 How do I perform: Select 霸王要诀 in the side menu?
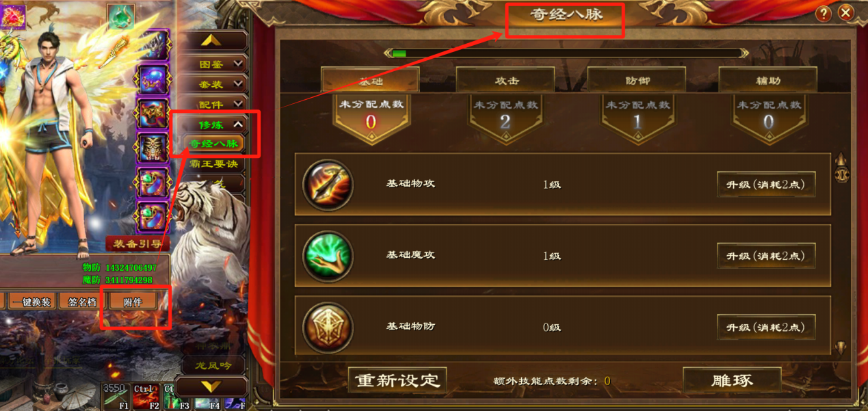(213, 164)
